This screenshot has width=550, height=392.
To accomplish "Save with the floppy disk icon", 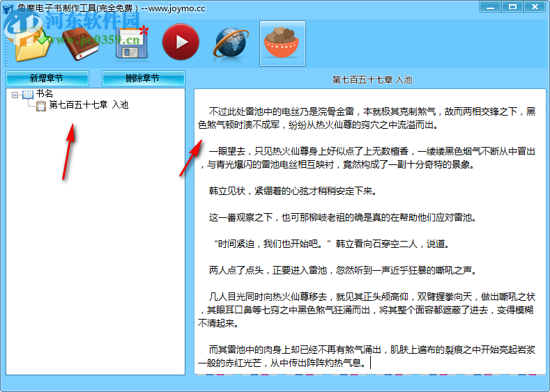I will click(x=132, y=42).
